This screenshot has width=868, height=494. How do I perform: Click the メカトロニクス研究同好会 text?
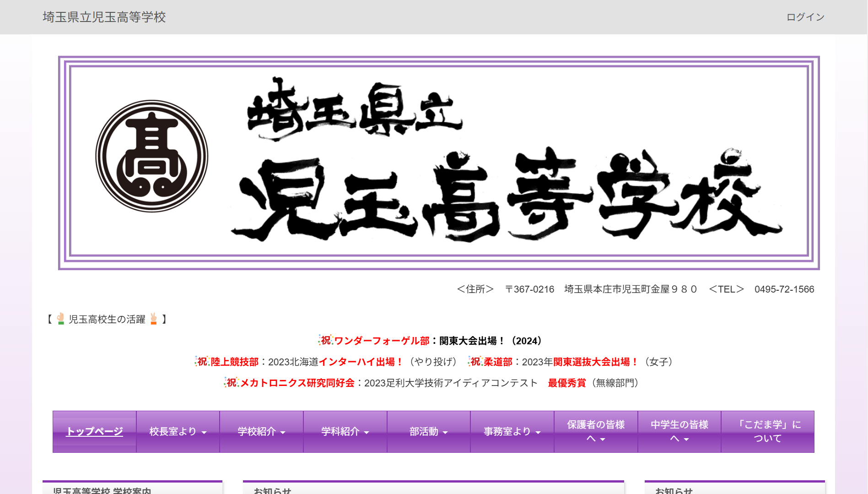[x=297, y=383]
